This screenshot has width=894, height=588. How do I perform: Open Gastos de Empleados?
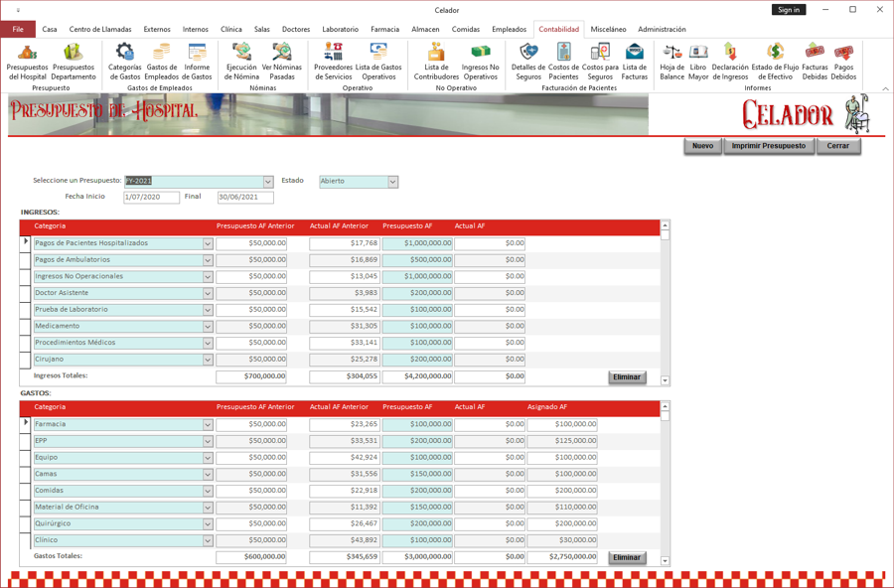point(162,62)
